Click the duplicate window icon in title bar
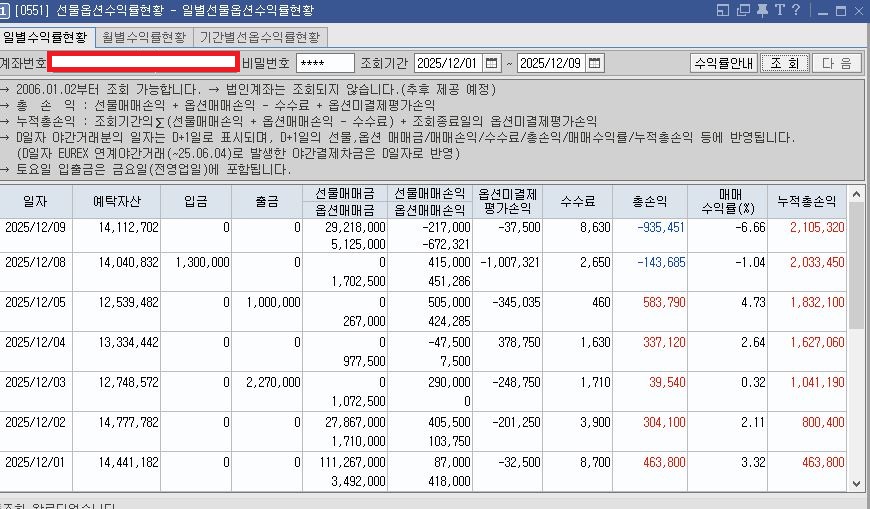Viewport: 870px width, 509px height. (x=743, y=10)
